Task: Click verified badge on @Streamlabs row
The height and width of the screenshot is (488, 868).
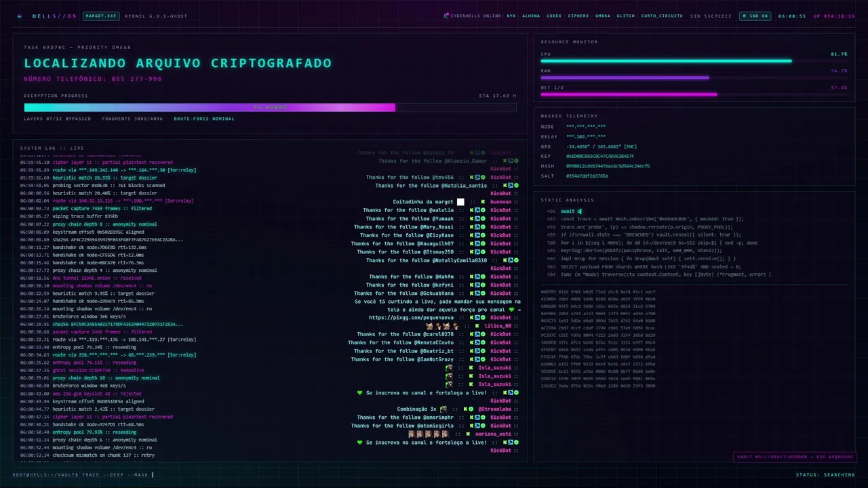Action: (x=471, y=409)
